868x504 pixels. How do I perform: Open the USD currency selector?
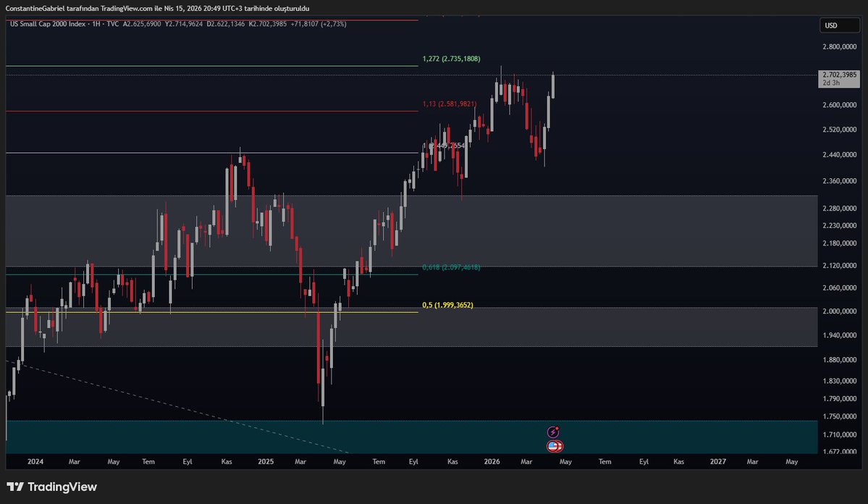tap(839, 25)
